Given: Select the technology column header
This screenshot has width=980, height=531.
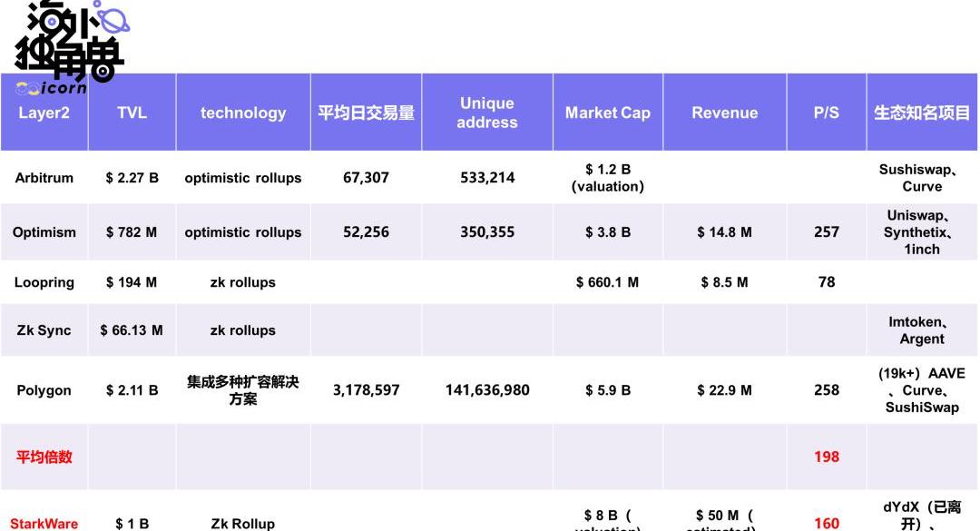Looking at the screenshot, I should coord(243,113).
